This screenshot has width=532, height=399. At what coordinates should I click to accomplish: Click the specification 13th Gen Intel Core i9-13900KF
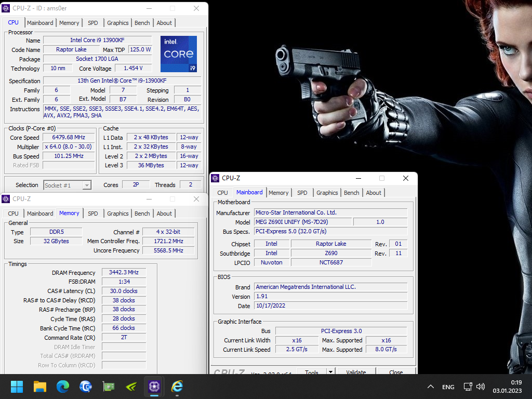click(122, 81)
